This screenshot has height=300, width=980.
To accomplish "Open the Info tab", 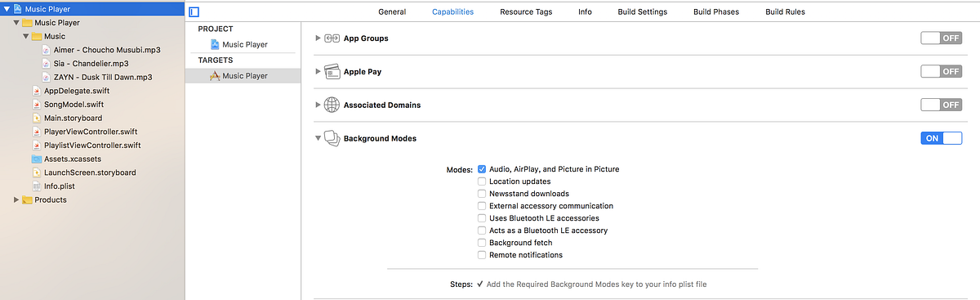I will click(x=585, y=12).
